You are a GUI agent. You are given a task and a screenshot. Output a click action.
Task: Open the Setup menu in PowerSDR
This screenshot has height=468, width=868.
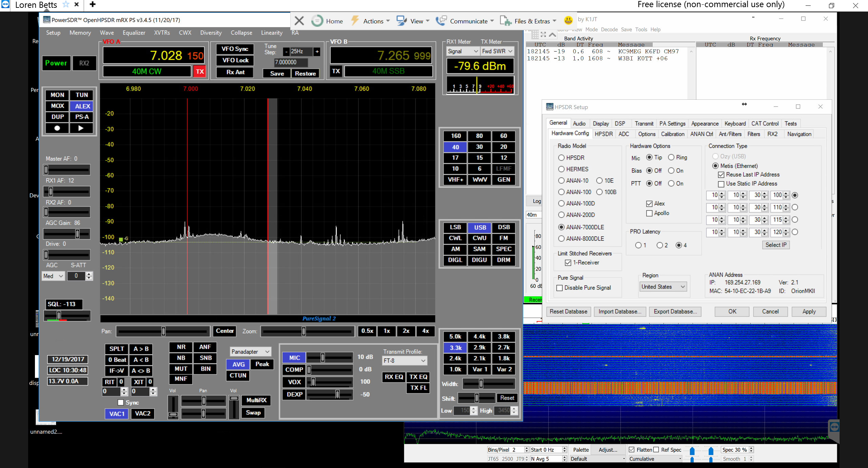click(53, 33)
